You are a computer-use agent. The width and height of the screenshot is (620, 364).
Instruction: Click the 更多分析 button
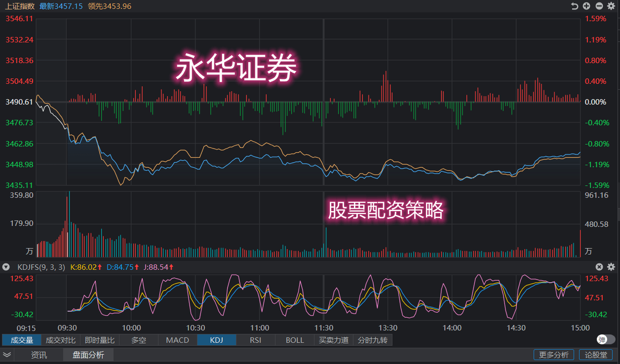553,355
